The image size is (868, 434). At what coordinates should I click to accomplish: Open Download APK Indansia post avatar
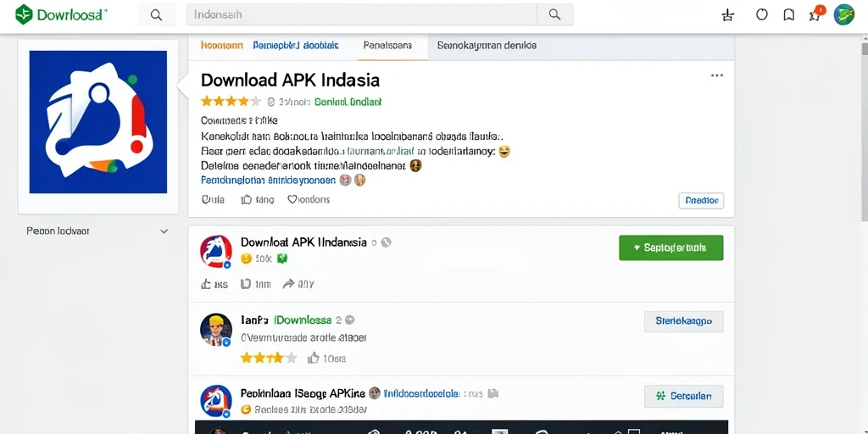[x=216, y=251]
